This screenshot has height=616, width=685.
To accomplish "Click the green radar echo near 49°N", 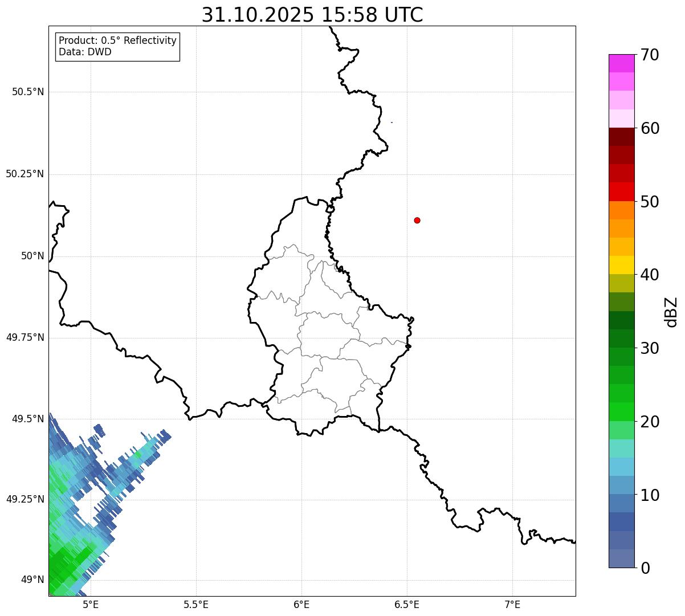I will coord(66,564).
